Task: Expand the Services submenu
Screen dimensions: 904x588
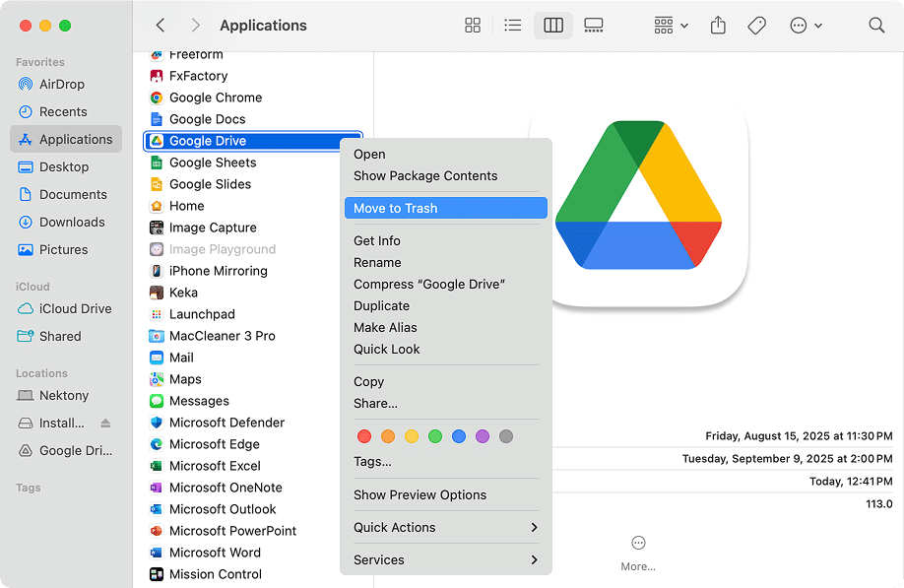Action: (x=445, y=559)
